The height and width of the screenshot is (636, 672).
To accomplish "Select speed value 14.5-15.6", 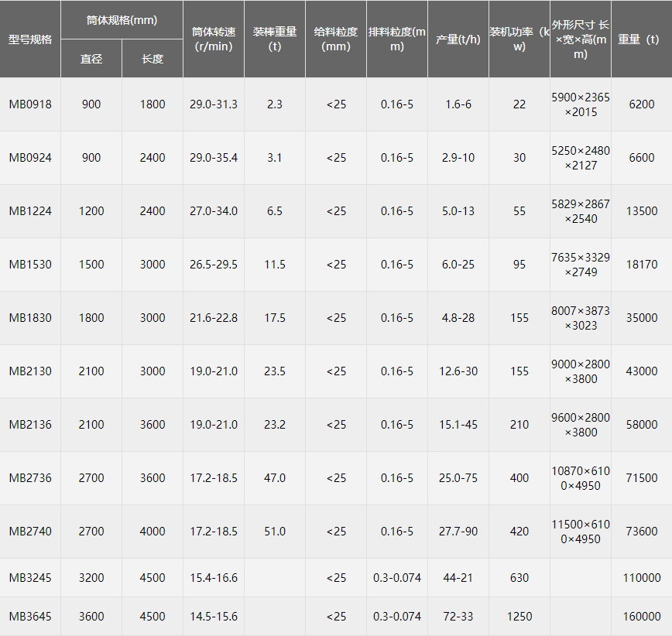I will 214,617.
